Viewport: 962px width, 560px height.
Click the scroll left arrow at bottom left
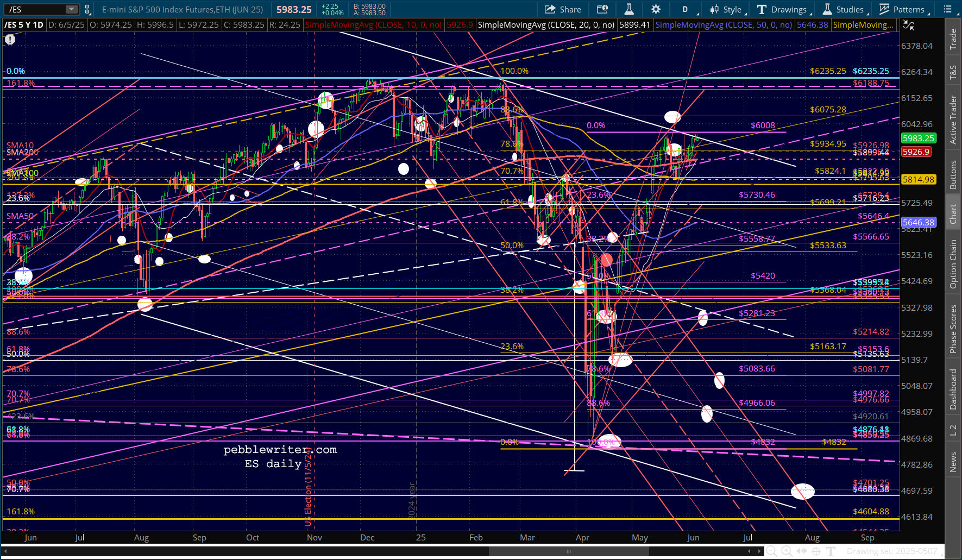coord(6,551)
